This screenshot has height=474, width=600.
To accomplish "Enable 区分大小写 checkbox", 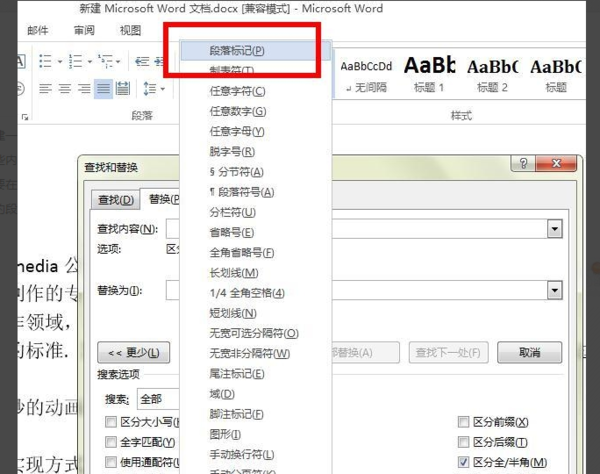I will pyautogui.click(x=111, y=422).
